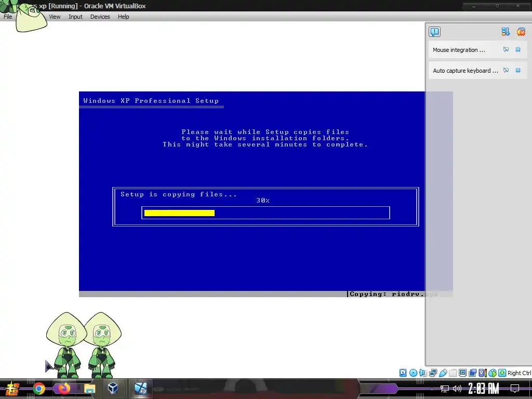Click the yellow setup progress bar

(179, 212)
